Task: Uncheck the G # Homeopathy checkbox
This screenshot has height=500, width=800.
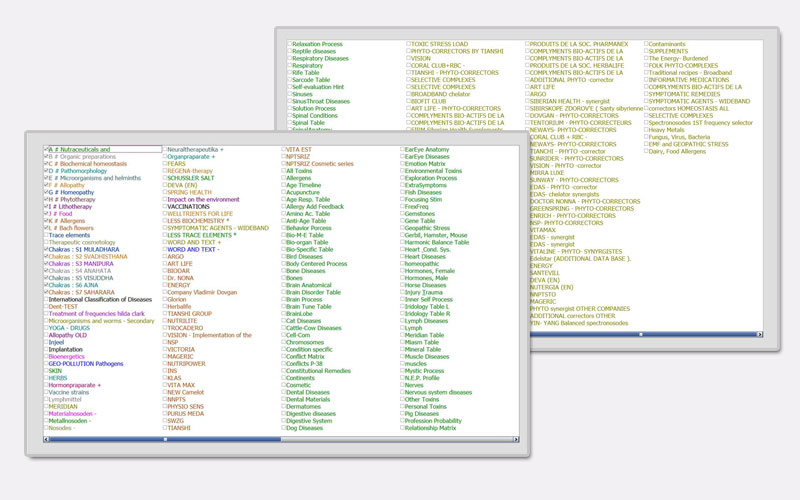Action: 46,192
